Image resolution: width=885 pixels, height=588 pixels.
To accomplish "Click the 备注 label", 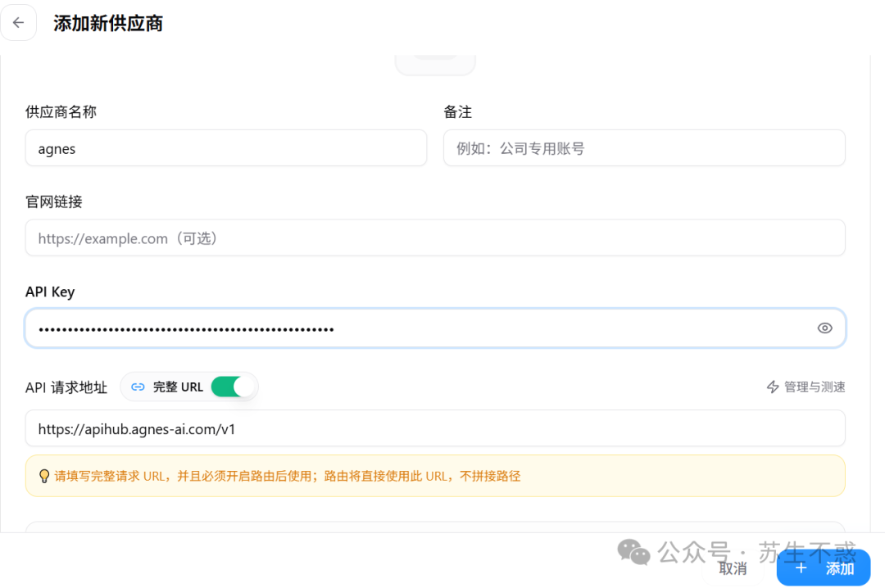I will (x=458, y=111).
